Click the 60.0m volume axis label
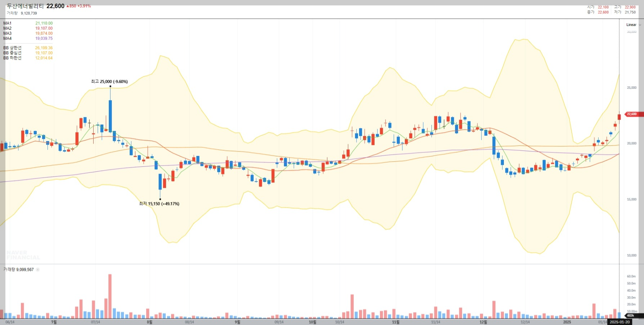 pos(631,276)
